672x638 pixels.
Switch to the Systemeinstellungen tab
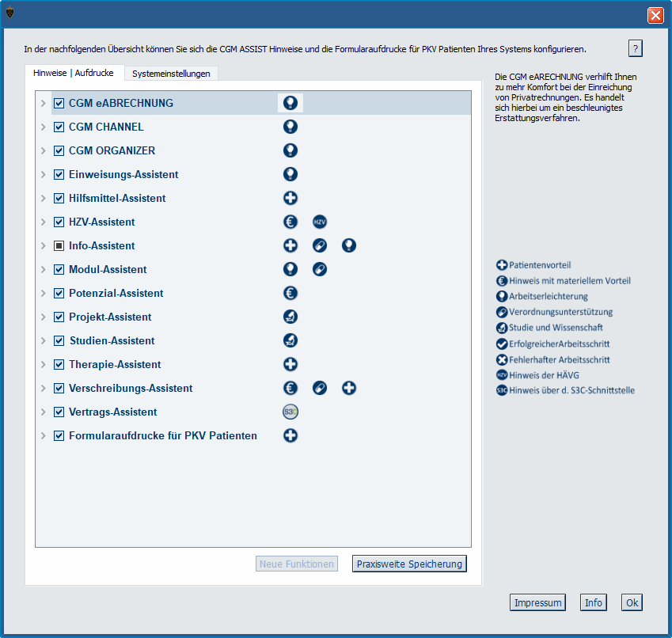pyautogui.click(x=171, y=74)
